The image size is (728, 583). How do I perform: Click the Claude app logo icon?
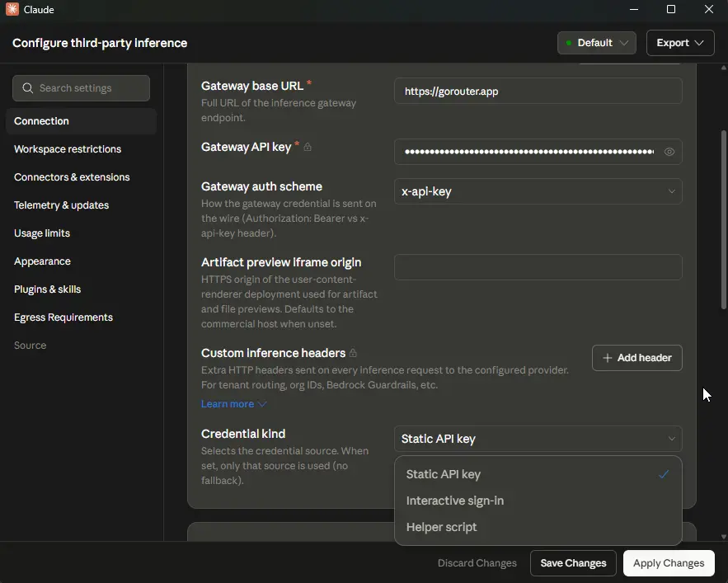point(12,9)
